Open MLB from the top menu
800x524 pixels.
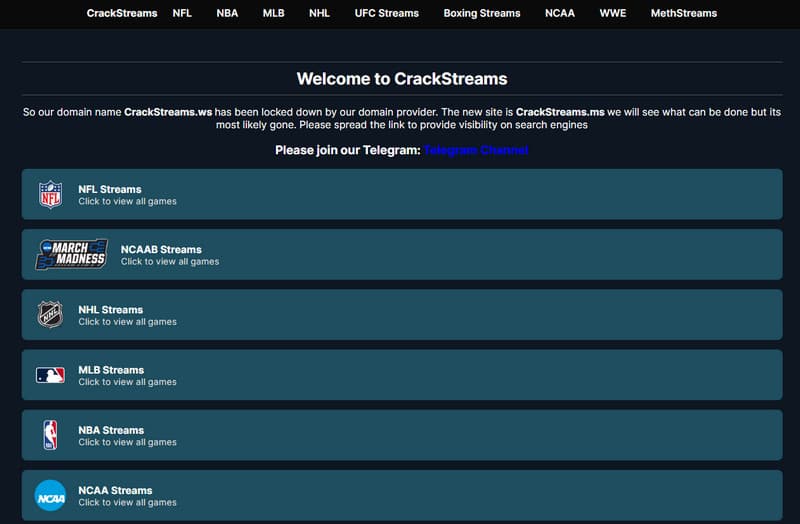click(273, 14)
